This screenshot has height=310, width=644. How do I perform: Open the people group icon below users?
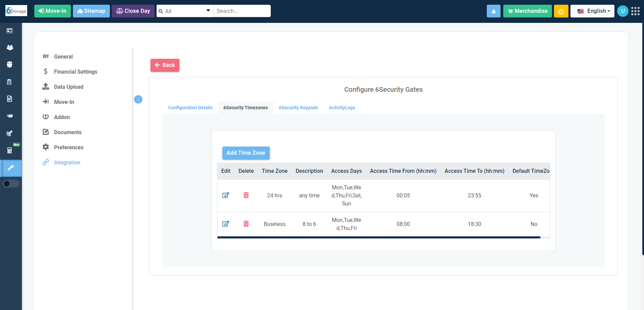(x=10, y=65)
